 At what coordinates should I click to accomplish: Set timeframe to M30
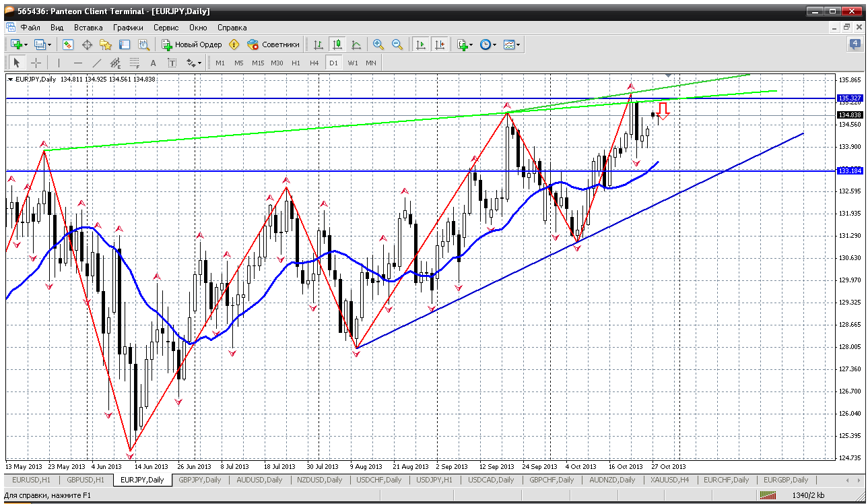pyautogui.click(x=277, y=63)
